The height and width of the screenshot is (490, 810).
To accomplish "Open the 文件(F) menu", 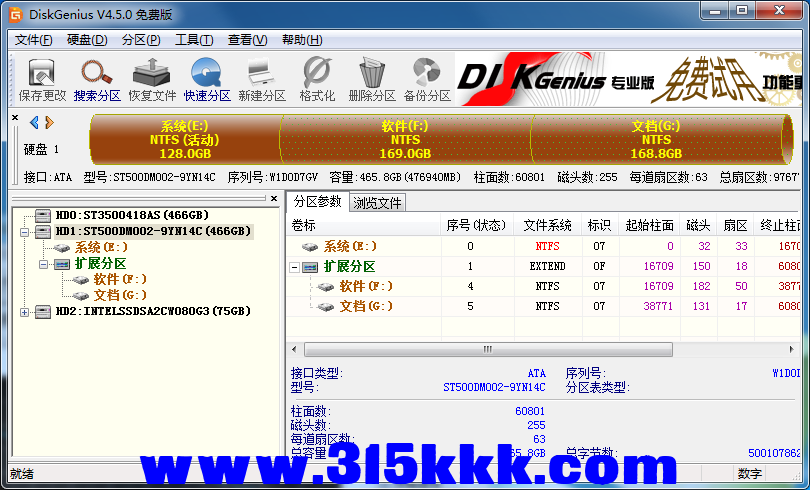I will pos(34,40).
